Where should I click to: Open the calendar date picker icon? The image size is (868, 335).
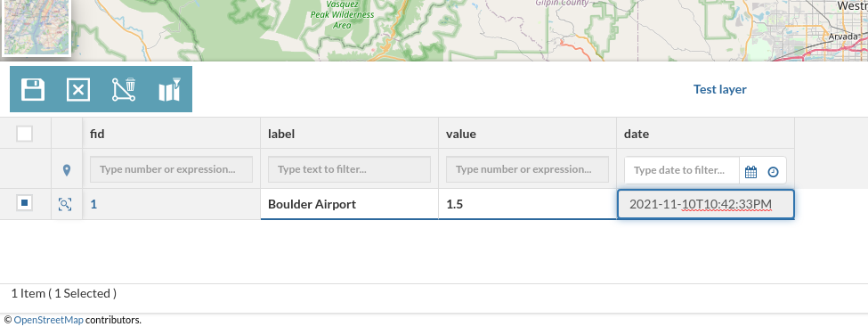[750, 172]
